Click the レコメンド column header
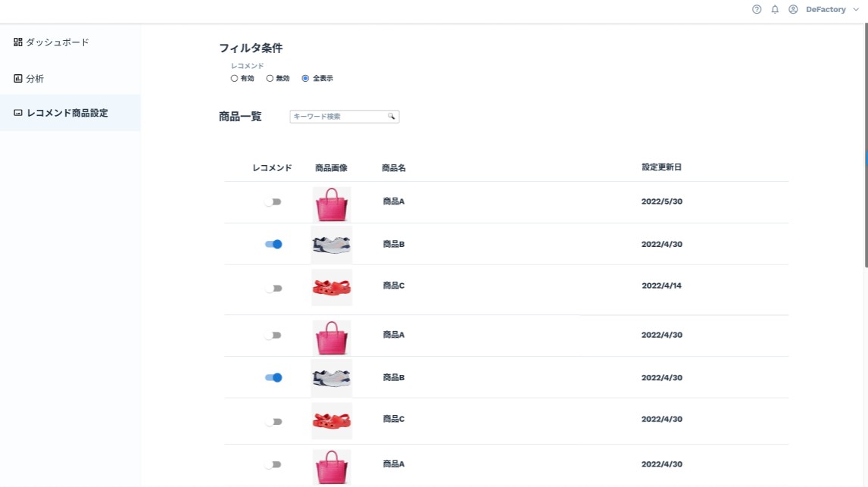The image size is (868, 487). click(x=272, y=167)
